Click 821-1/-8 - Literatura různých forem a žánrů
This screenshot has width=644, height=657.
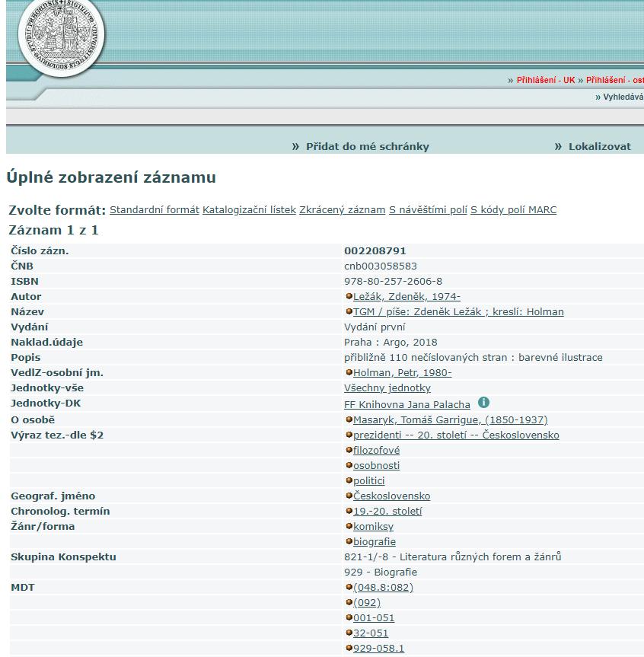coord(452,557)
